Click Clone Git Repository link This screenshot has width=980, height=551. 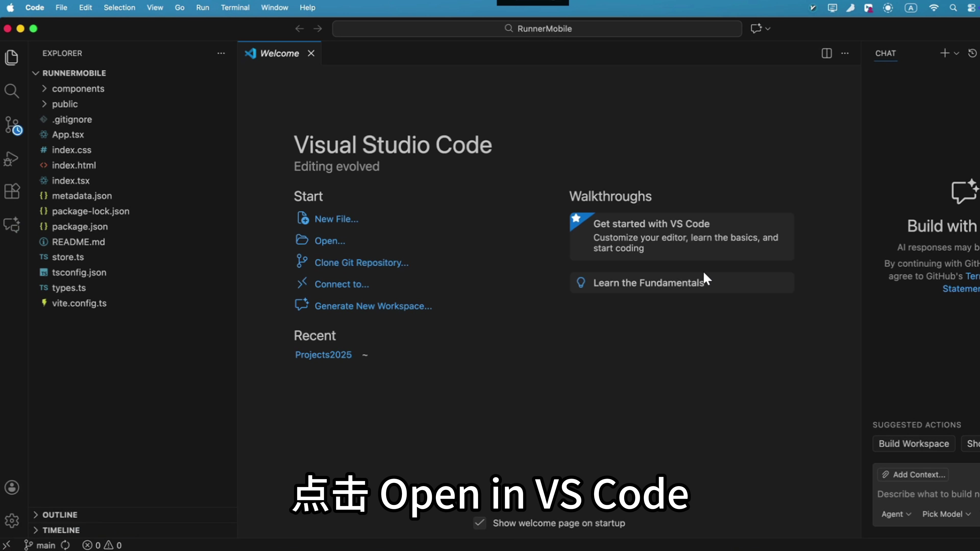pyautogui.click(x=361, y=263)
